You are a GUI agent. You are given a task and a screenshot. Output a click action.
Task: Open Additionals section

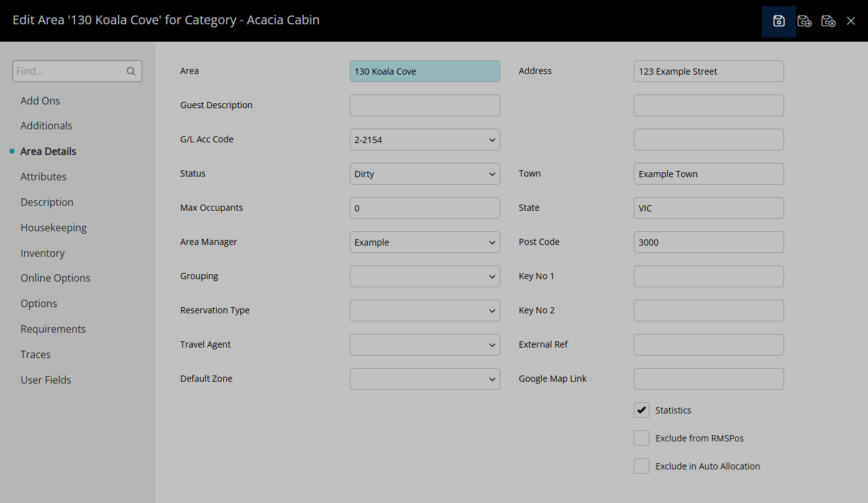coord(47,126)
